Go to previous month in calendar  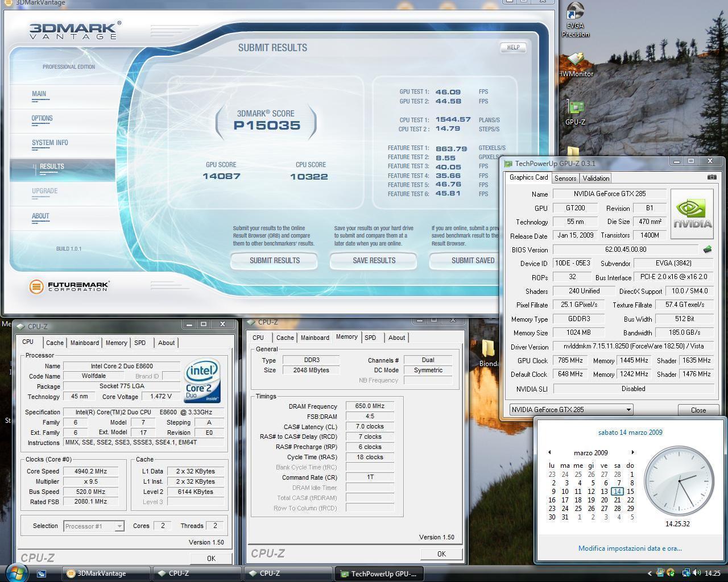(549, 452)
